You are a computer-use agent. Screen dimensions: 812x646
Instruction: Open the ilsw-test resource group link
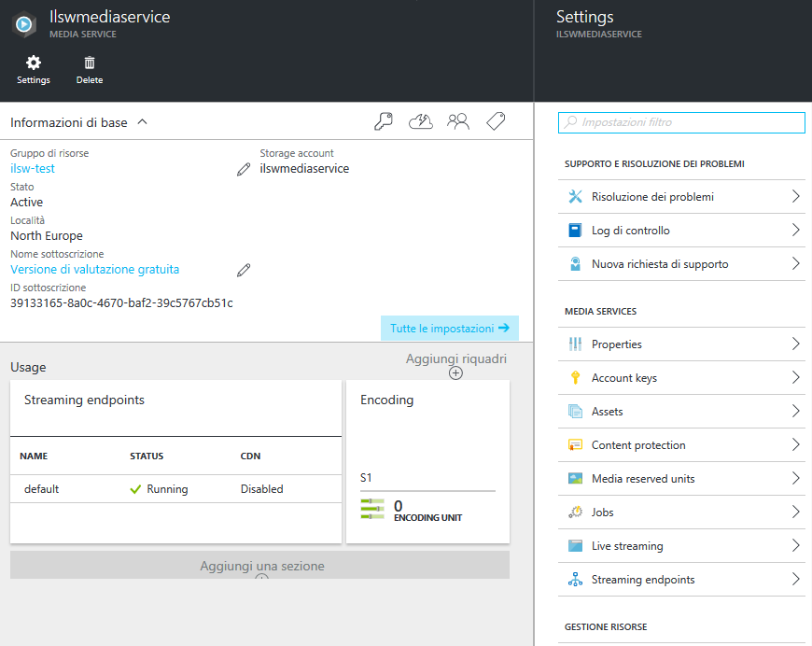[32, 168]
